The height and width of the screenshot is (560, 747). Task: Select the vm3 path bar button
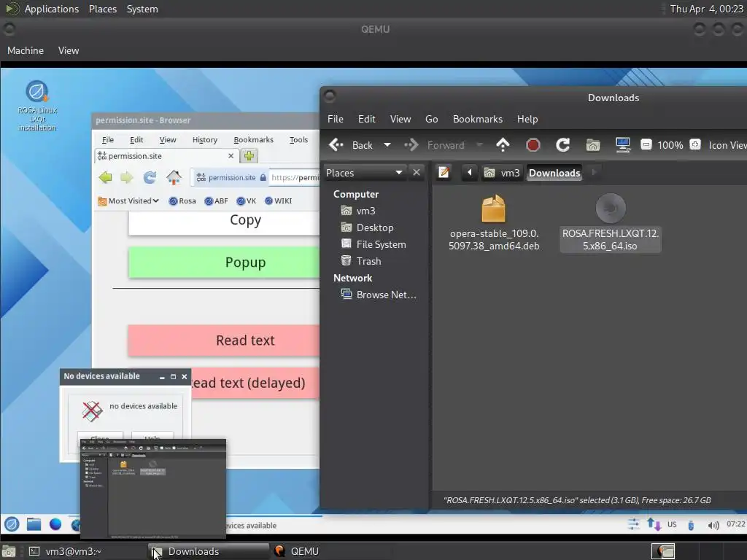(502, 173)
